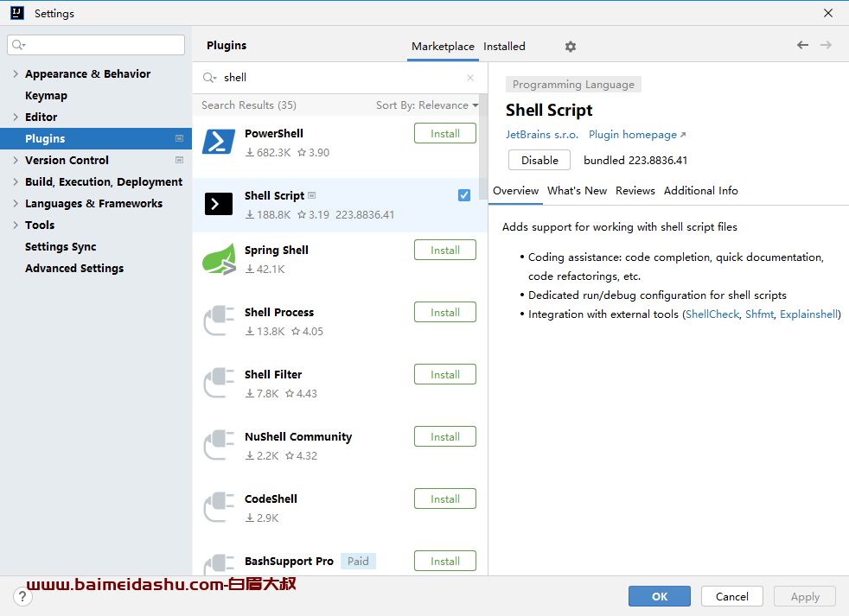Expand Build, Execution, Deployment node

tap(16, 182)
